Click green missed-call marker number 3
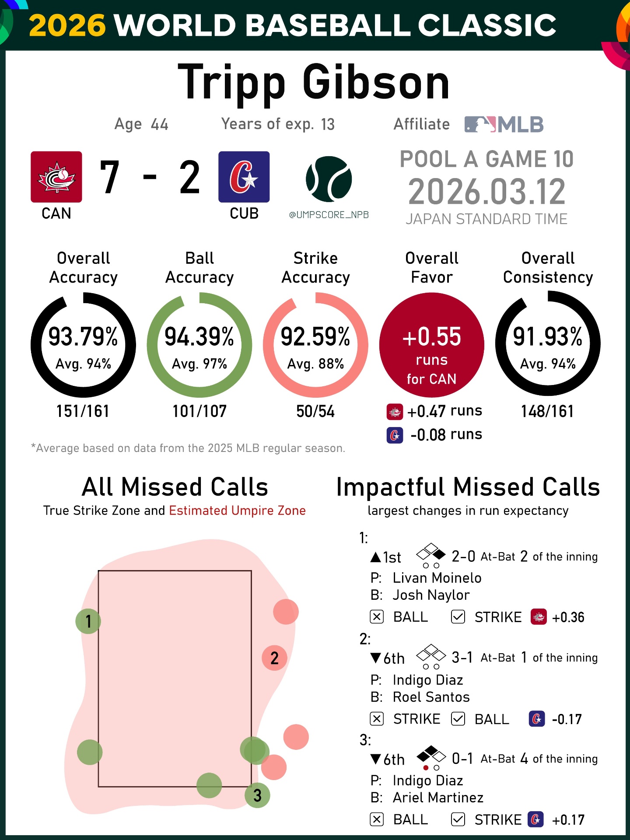This screenshot has height=840, width=630. click(257, 795)
